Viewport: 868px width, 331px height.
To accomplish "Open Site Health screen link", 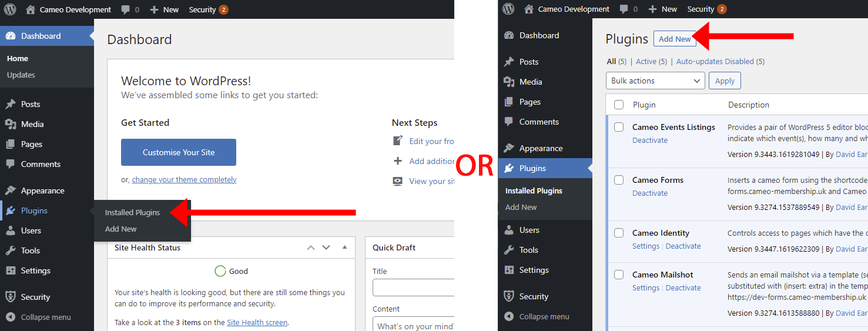I will coord(257,322).
